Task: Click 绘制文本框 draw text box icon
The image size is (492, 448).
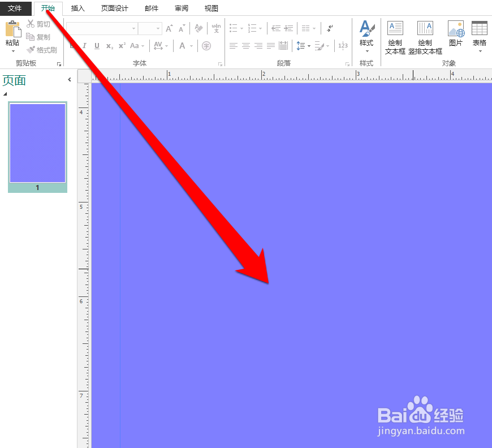Action: coord(395,28)
